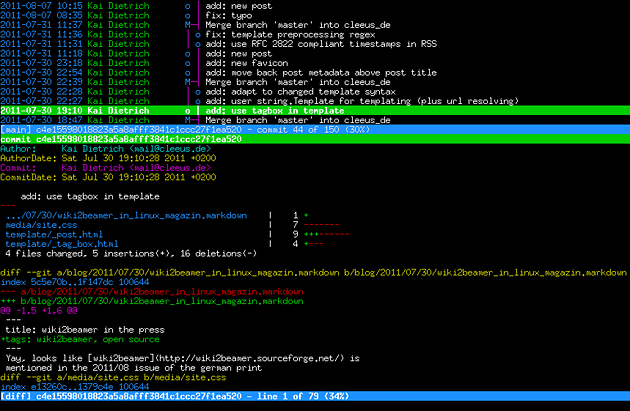This screenshot has width=630, height=411.
Task: Select the 'add: new favicon' commit
Action: point(315,63)
